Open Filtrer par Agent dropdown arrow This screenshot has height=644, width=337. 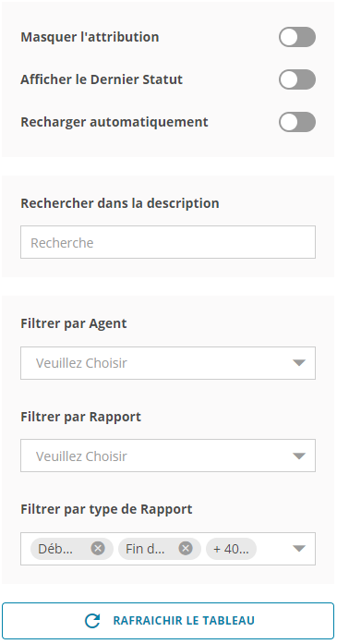point(299,363)
